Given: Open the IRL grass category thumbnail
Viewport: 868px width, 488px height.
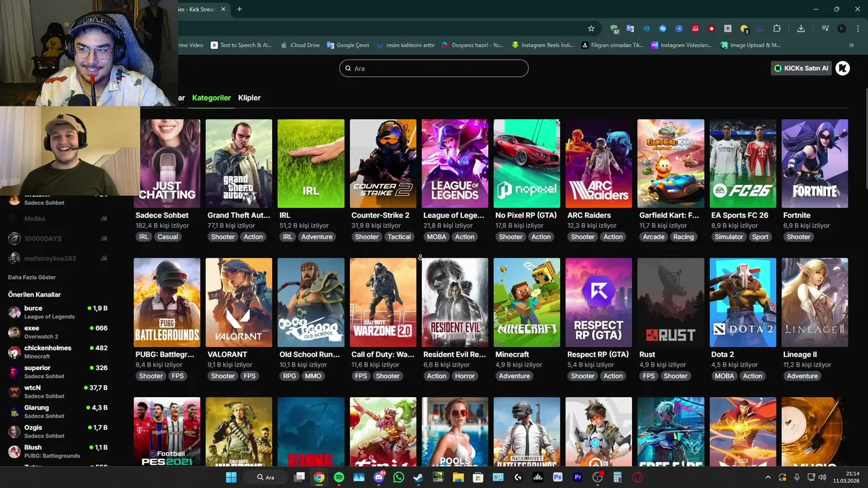Looking at the screenshot, I should click(311, 163).
